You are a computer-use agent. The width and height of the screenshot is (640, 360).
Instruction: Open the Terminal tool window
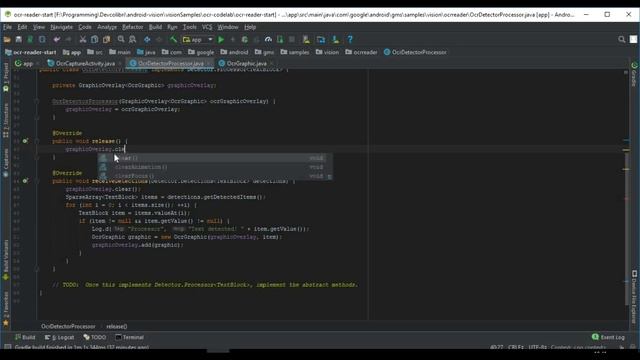[129, 337]
